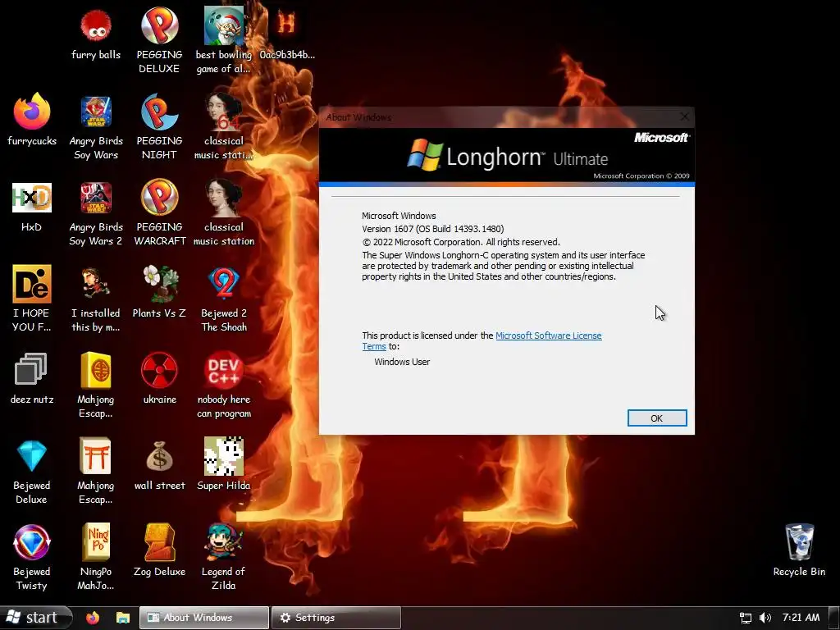This screenshot has width=840, height=630.
Task: Switch to Settings taskbar button
Action: pos(336,618)
